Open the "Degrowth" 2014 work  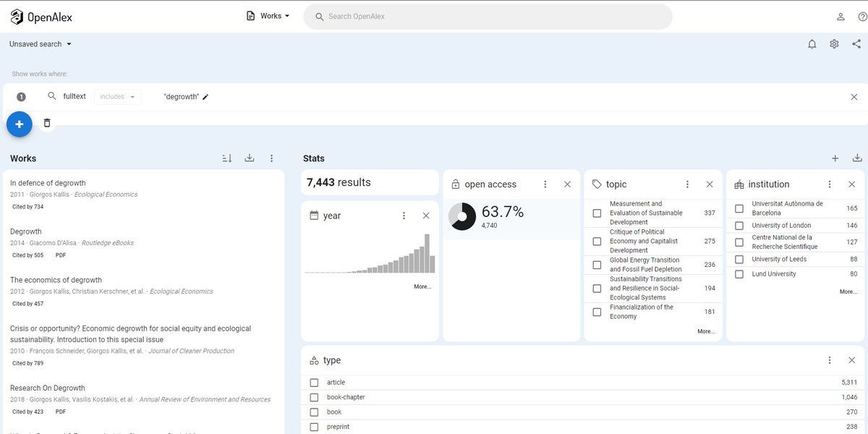point(26,231)
